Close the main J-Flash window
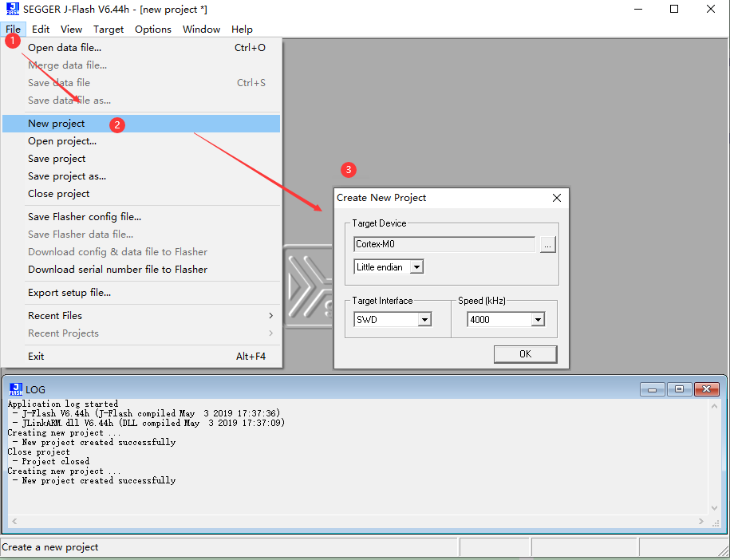The image size is (730, 560). click(x=710, y=9)
